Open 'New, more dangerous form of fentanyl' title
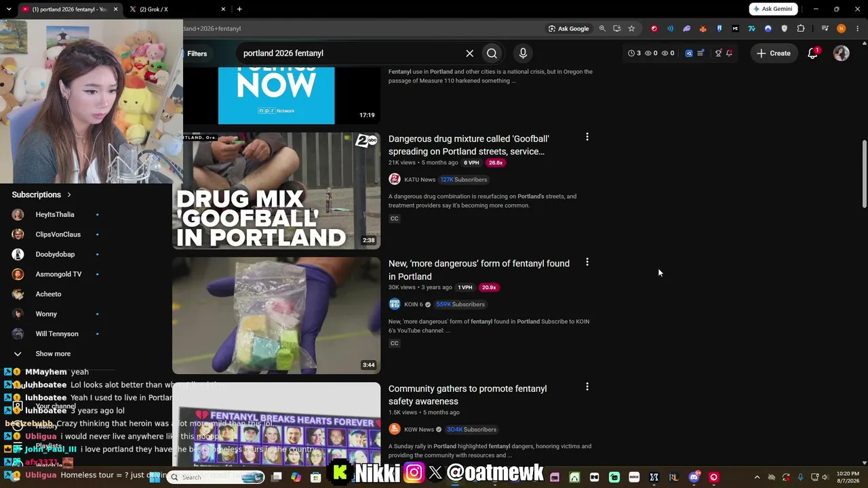The height and width of the screenshot is (488, 868). tap(479, 270)
